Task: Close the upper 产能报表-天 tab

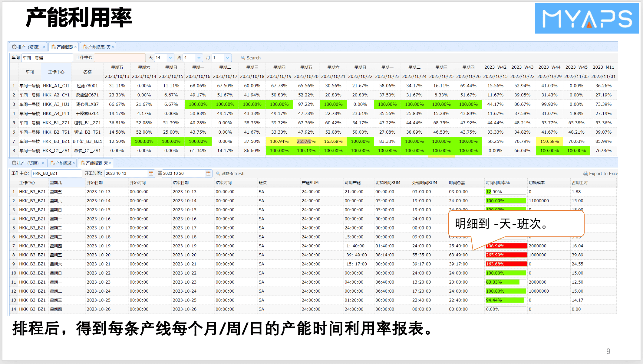Action: click(x=113, y=47)
